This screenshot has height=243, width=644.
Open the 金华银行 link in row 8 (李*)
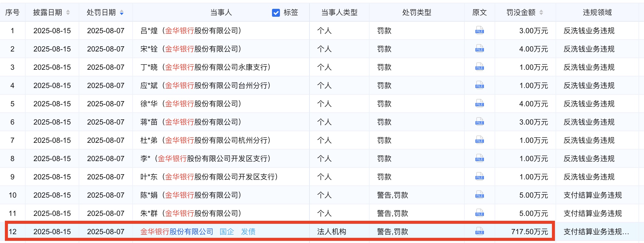pos(172,159)
